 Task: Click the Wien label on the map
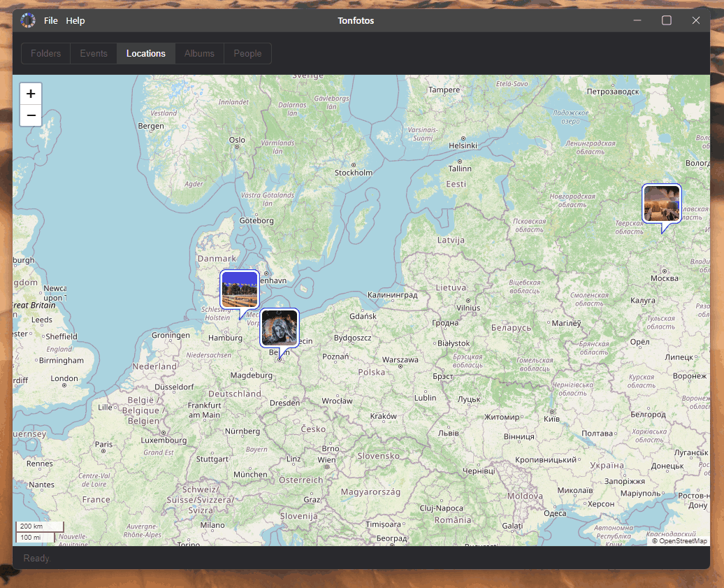tap(326, 460)
